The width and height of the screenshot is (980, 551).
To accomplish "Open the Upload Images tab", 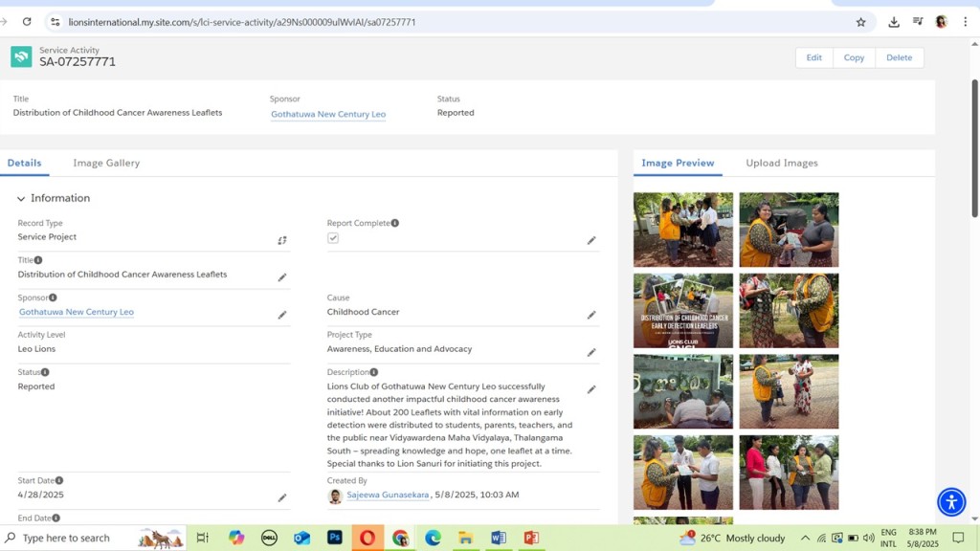I will [x=781, y=163].
